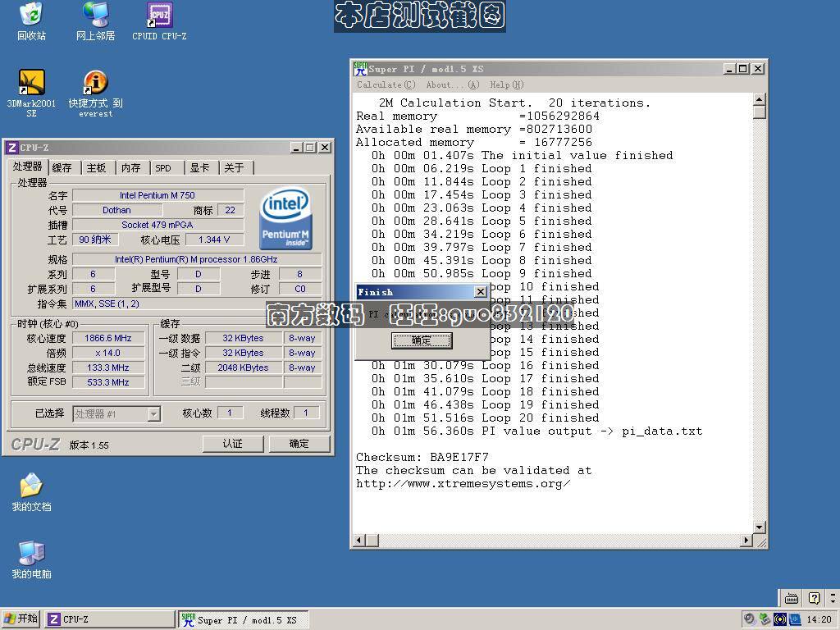
Task: Click the horizontal scrollbar right arrow in Super PI
Action: click(746, 540)
